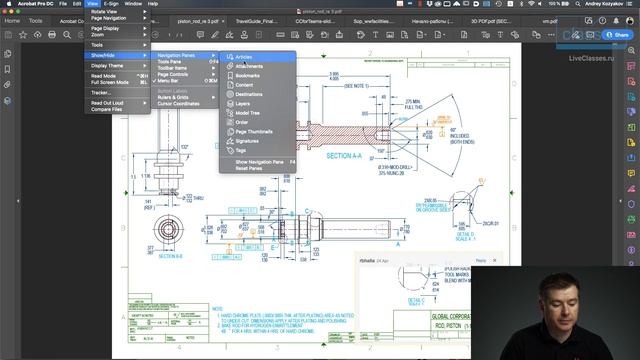Open the Model Tree navigation pane
This screenshot has height=360, width=640.
click(257, 113)
